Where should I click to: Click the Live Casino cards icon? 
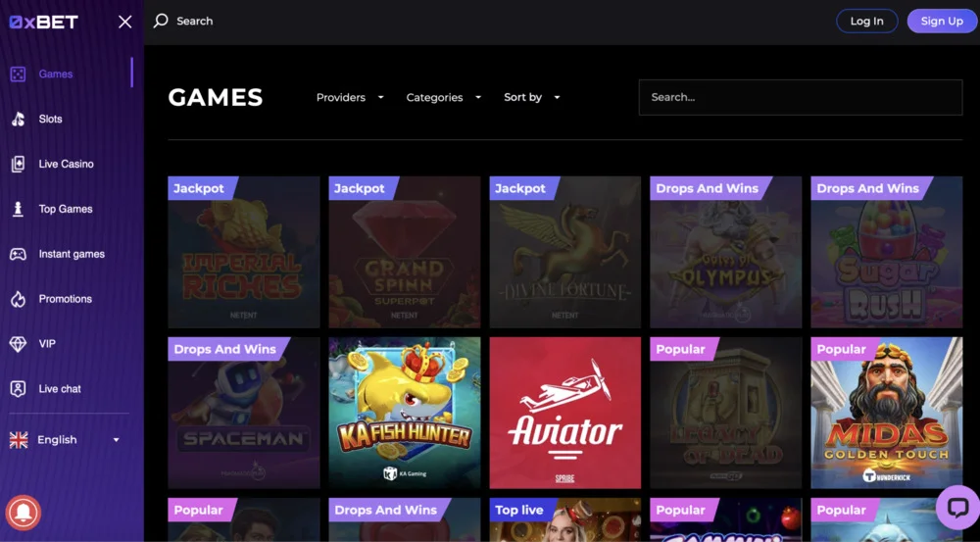click(18, 164)
